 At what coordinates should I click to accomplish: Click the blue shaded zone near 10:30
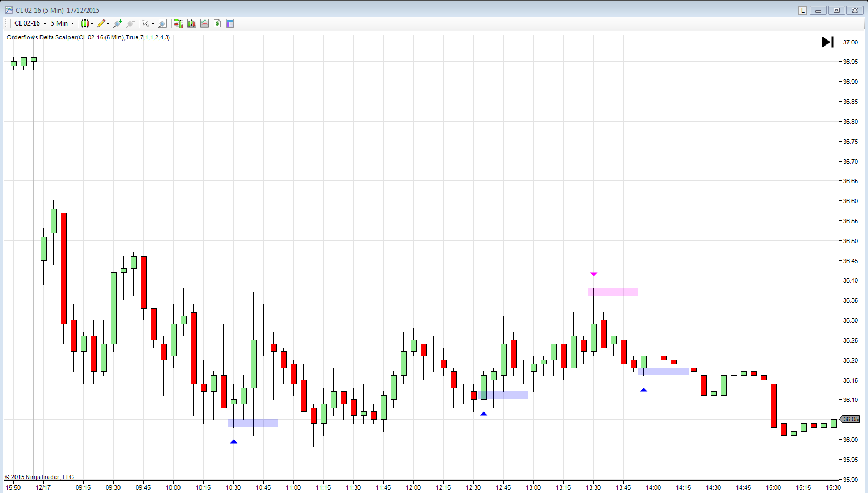(x=253, y=423)
